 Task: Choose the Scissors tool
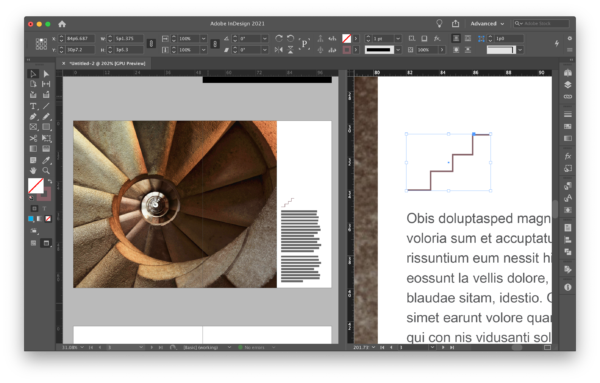[33, 138]
